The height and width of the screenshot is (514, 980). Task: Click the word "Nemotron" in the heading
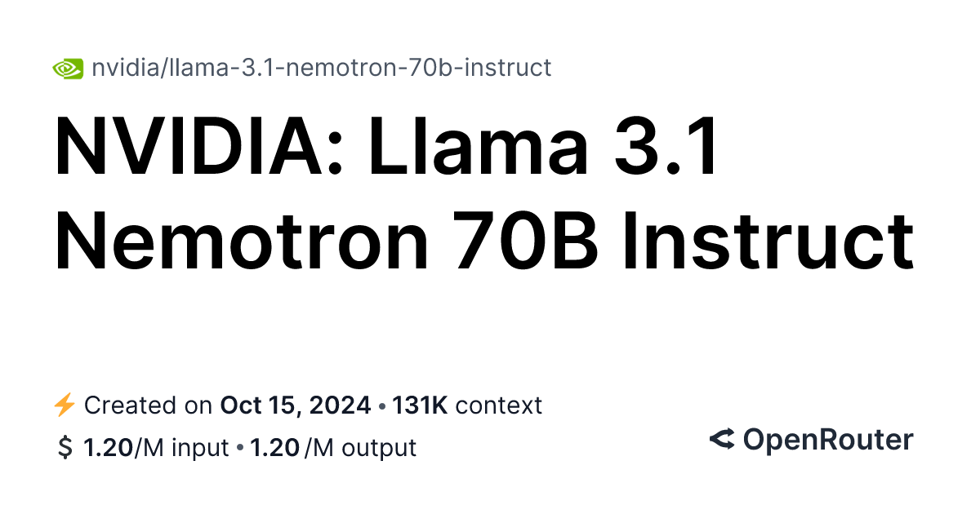(242, 241)
